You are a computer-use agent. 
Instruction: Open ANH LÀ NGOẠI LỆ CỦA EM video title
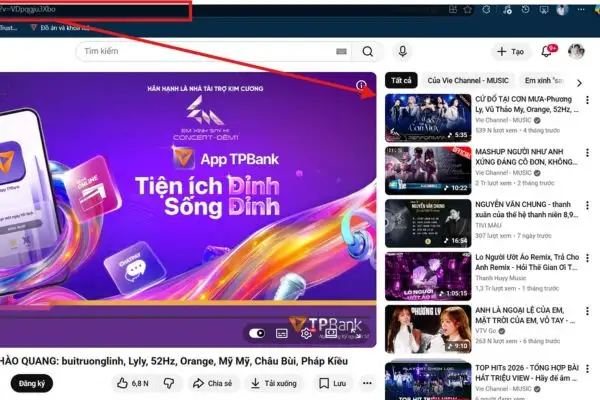pos(525,315)
